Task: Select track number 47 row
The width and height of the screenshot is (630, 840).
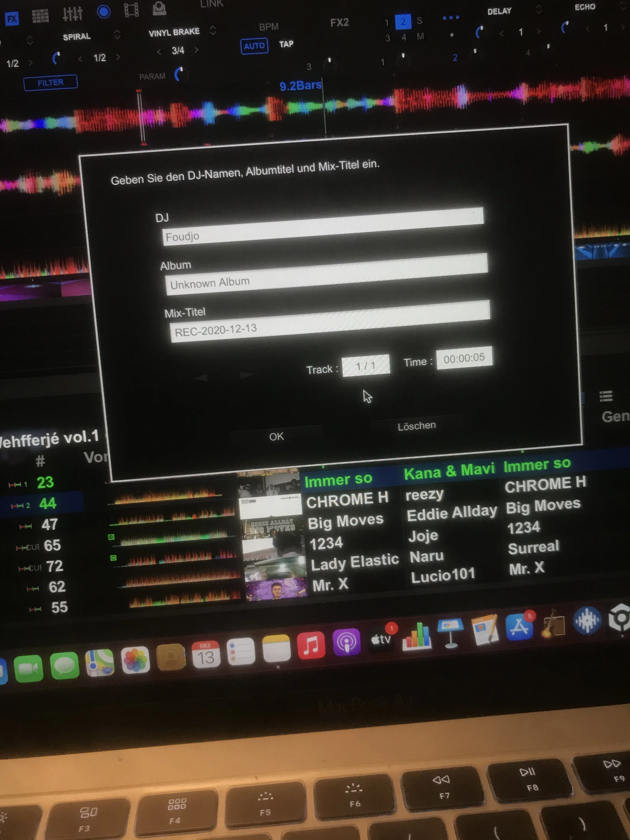Action: point(49,524)
